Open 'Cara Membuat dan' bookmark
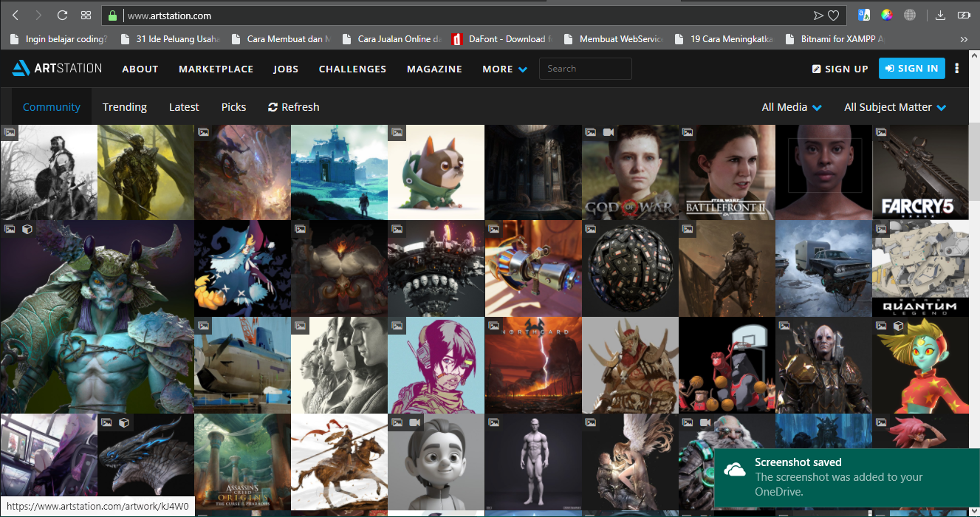This screenshot has height=517, width=980. [x=281, y=39]
